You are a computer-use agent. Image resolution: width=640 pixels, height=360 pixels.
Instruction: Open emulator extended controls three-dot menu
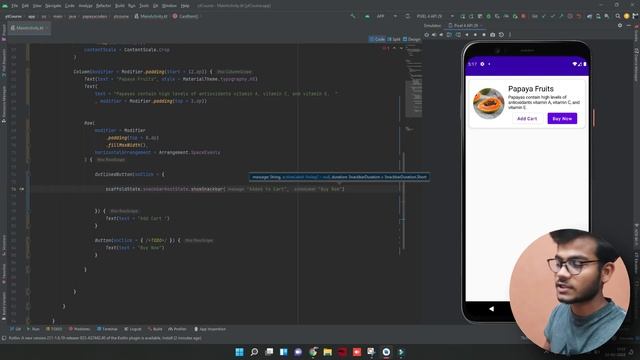click(x=510, y=35)
